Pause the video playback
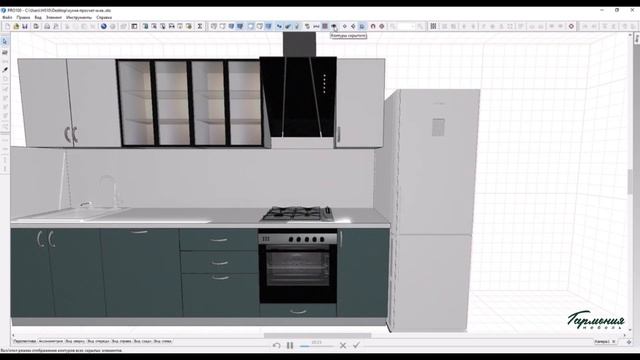Image resolution: width=640 pixels, height=360 pixels. point(290,346)
